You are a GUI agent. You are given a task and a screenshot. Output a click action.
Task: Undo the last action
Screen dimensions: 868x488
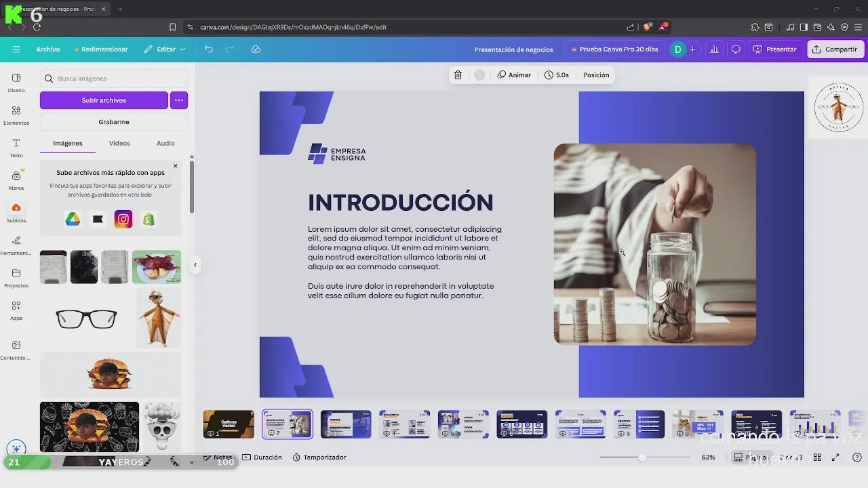209,49
